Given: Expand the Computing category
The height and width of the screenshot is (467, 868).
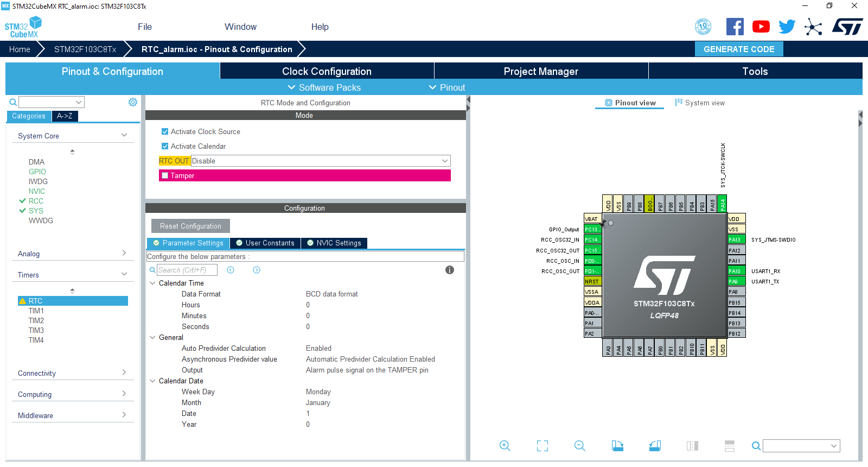Looking at the screenshot, I should [124, 394].
